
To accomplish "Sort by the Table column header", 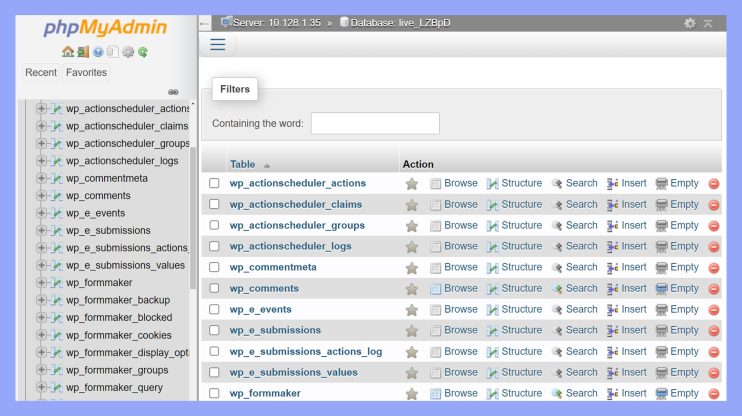I will [242, 164].
